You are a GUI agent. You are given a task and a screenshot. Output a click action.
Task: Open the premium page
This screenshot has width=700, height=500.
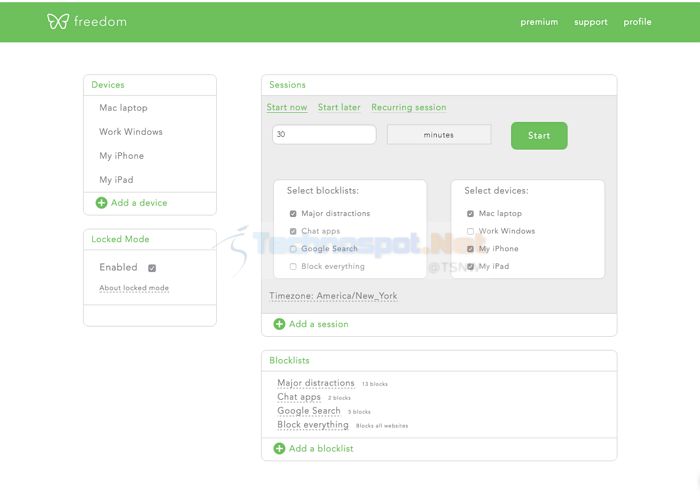pyautogui.click(x=539, y=22)
